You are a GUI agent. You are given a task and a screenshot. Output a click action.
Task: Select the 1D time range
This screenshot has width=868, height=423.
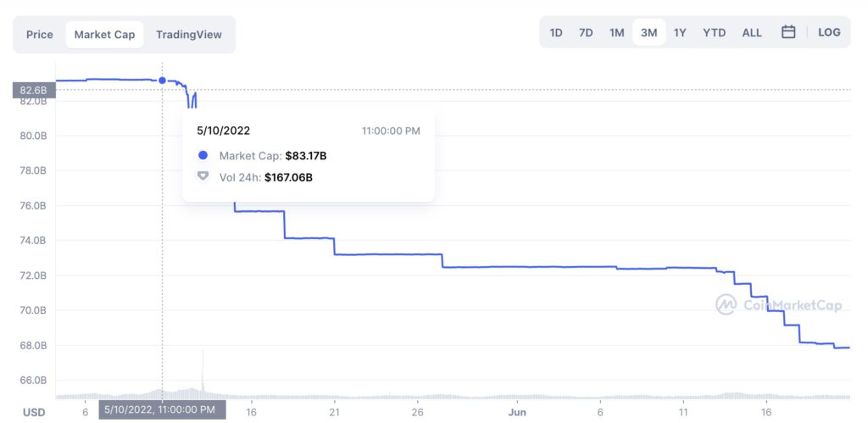(x=556, y=33)
